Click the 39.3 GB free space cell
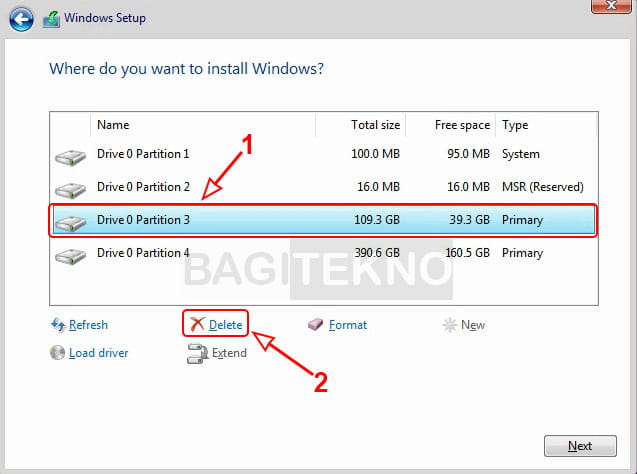Viewport: 637px width, 474px height. (469, 220)
